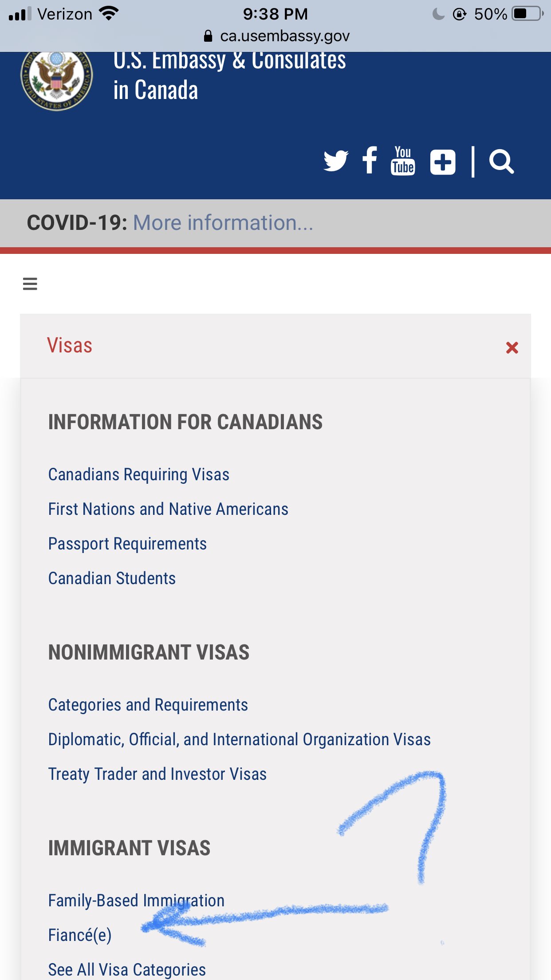This screenshot has height=980, width=551.
Task: Open Diplomatic, Official, and International Organization Visas
Action: pyautogui.click(x=240, y=739)
